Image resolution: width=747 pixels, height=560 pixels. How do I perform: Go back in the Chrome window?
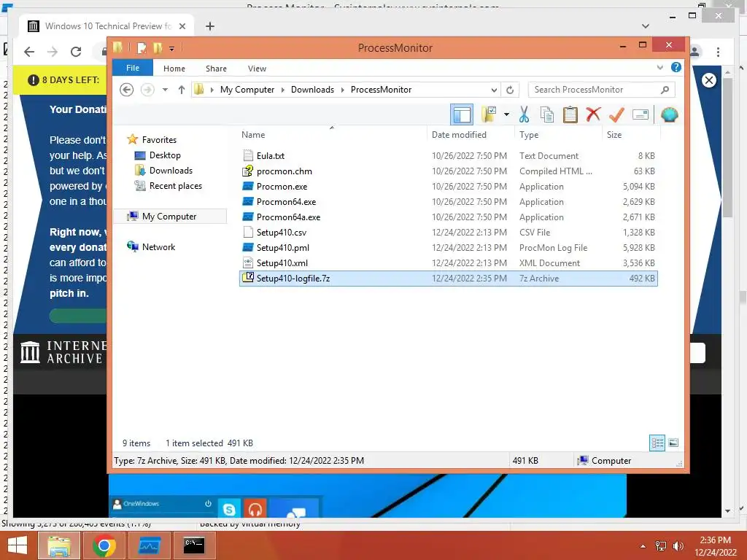point(29,52)
